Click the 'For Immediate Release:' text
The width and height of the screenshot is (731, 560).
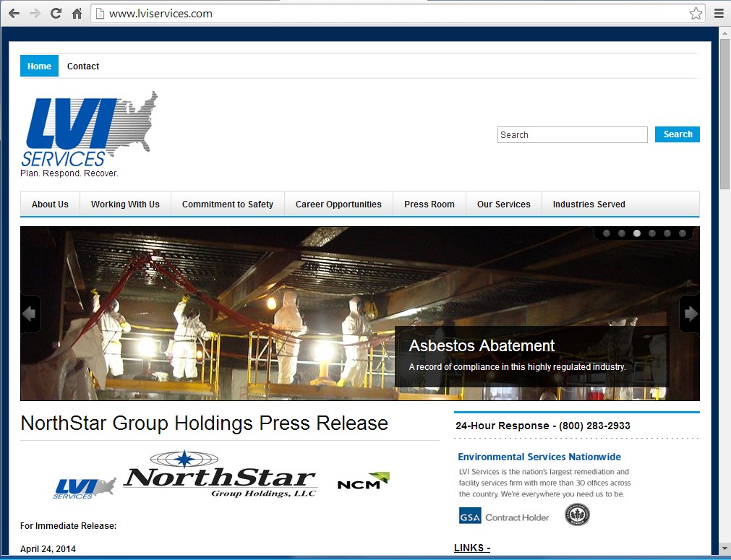coord(68,525)
